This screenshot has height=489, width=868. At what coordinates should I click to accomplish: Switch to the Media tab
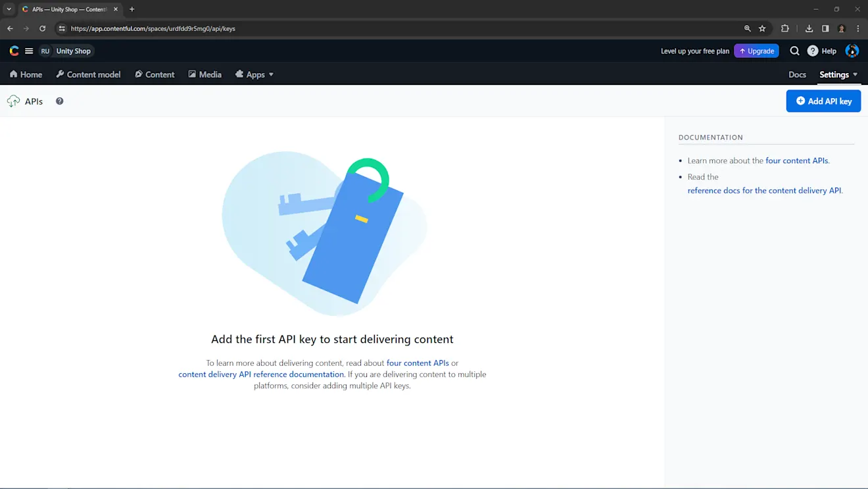tap(205, 74)
